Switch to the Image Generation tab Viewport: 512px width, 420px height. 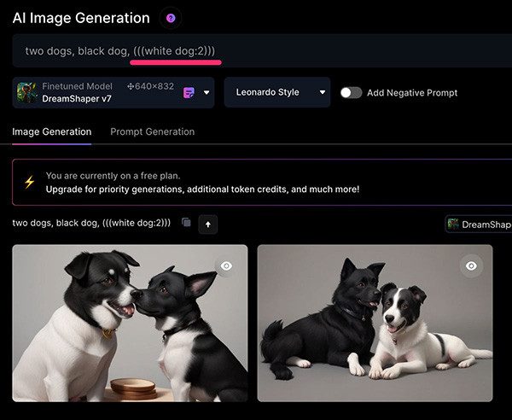(x=51, y=132)
